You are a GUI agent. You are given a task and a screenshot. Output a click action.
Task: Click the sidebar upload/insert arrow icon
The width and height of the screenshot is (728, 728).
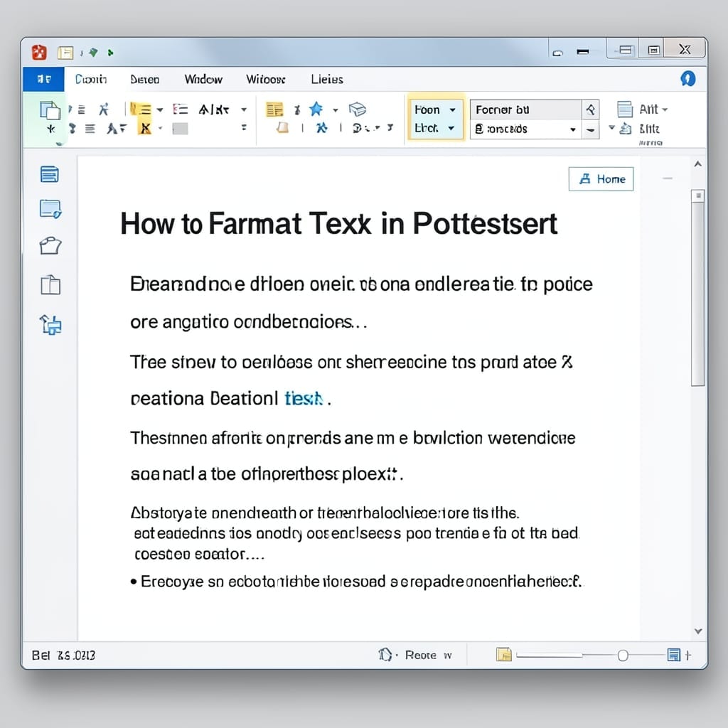point(50,324)
